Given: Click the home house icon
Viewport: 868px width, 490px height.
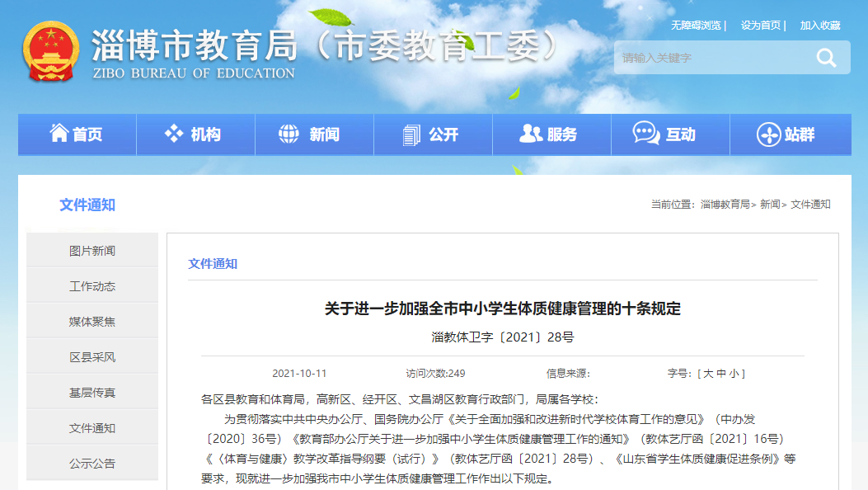Looking at the screenshot, I should click(x=59, y=134).
